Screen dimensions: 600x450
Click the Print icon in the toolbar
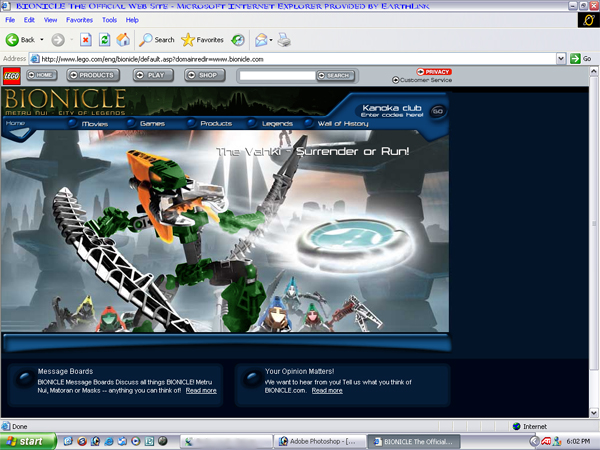284,40
